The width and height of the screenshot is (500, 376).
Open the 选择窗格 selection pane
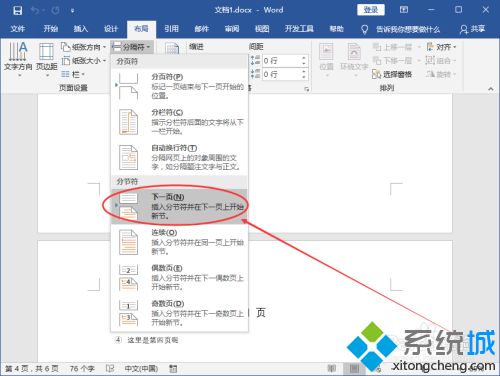coord(392,74)
